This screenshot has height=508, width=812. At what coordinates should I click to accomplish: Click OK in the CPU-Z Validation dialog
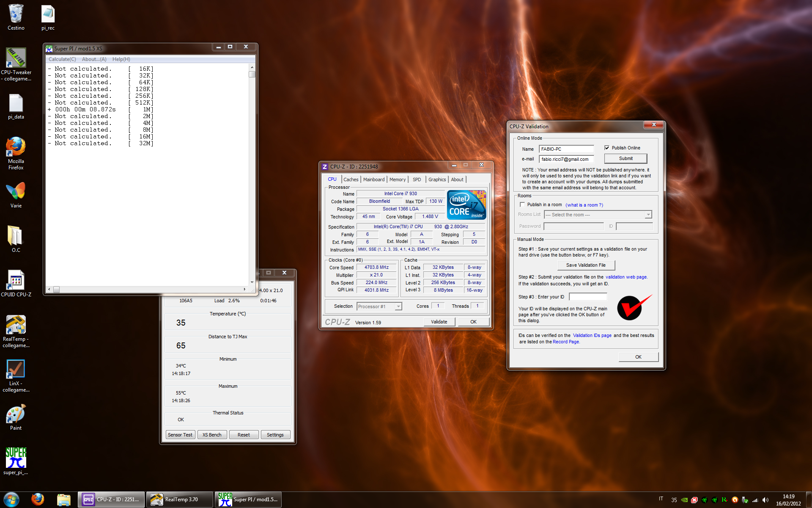pyautogui.click(x=638, y=357)
